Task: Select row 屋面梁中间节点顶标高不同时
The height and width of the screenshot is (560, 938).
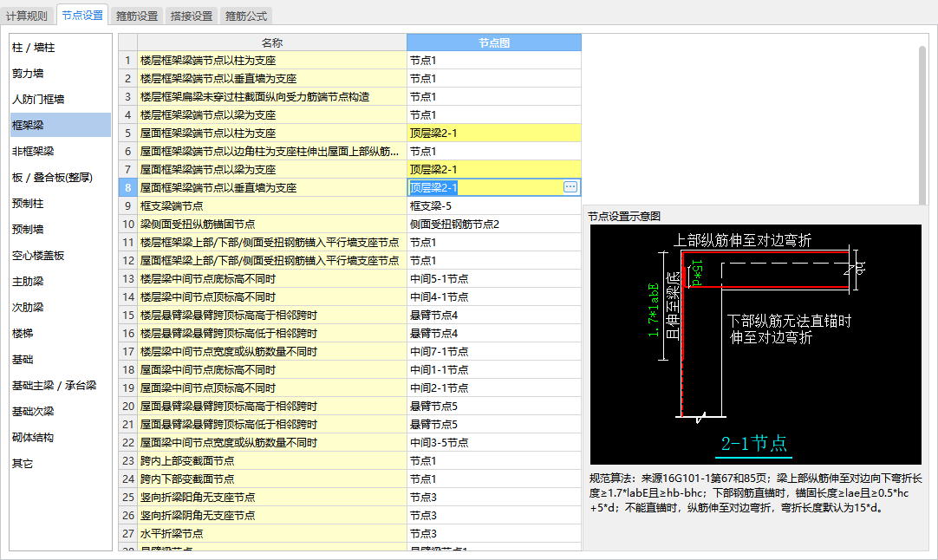Action: coord(272,387)
